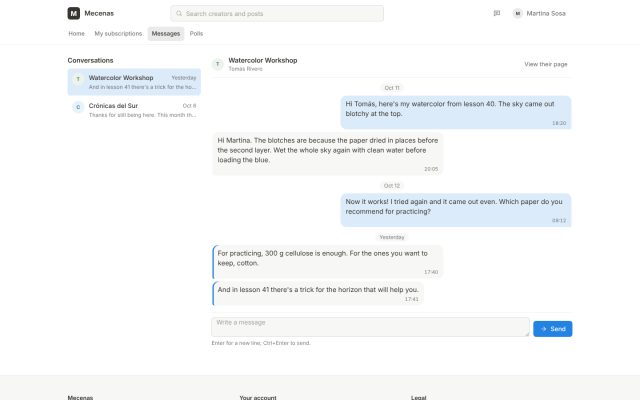
Task: Focus the Search creators and posts field
Action: tap(277, 13)
